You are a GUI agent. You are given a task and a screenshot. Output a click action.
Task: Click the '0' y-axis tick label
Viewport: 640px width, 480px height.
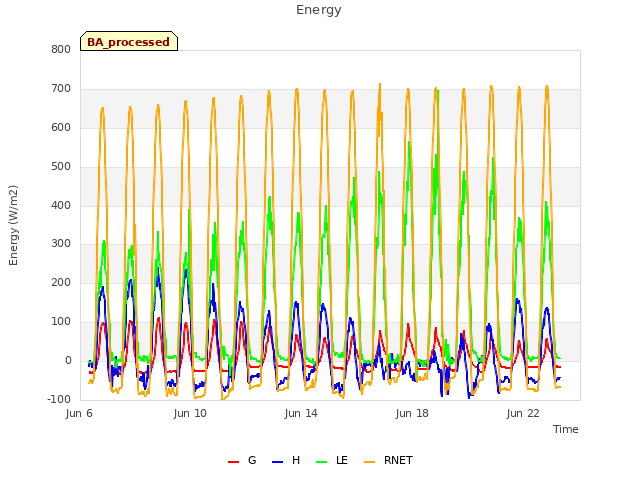68,360
